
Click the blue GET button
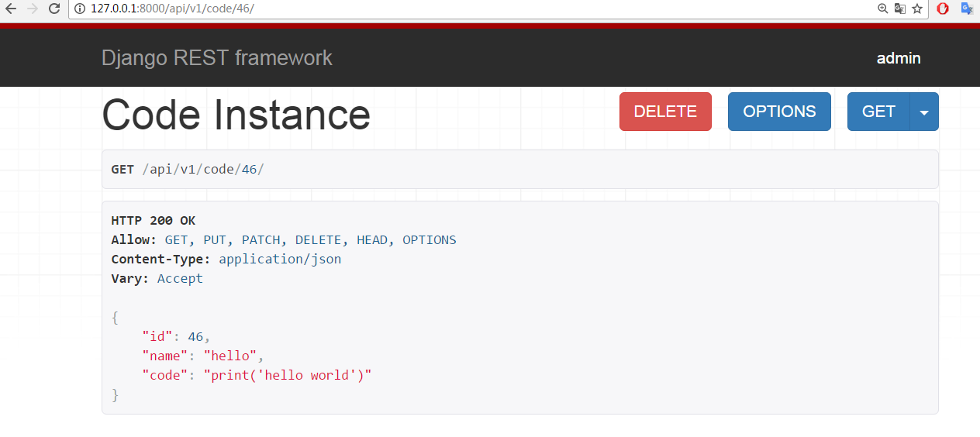[x=878, y=112]
